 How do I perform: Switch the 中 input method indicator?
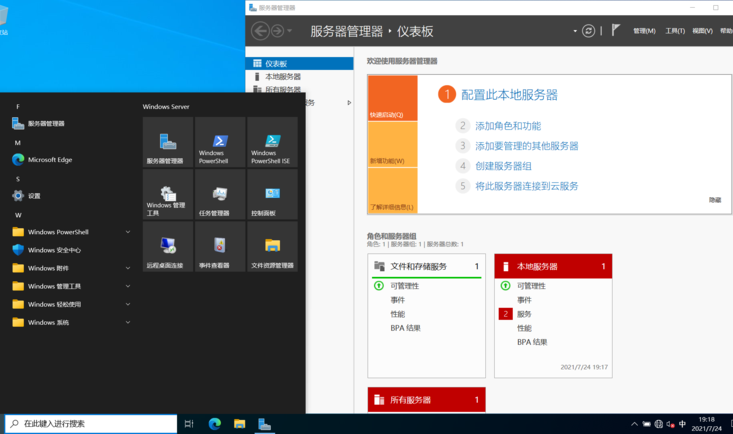[x=683, y=424]
